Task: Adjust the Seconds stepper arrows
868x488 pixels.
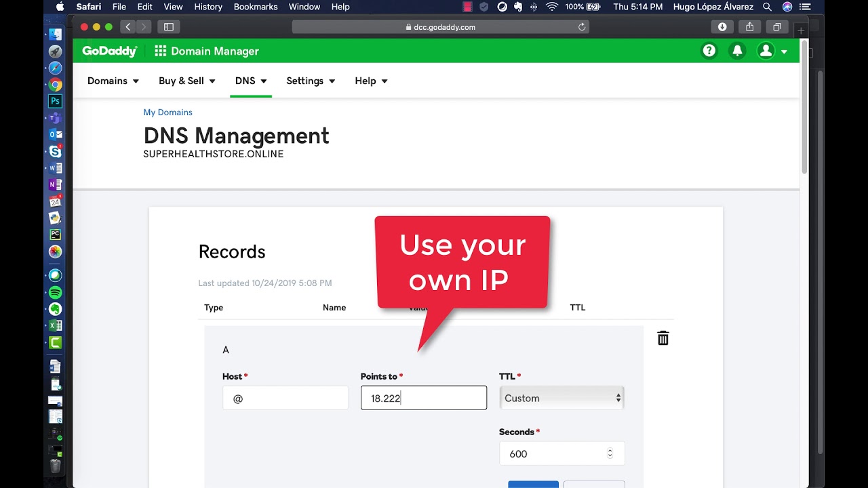Action: (610, 453)
